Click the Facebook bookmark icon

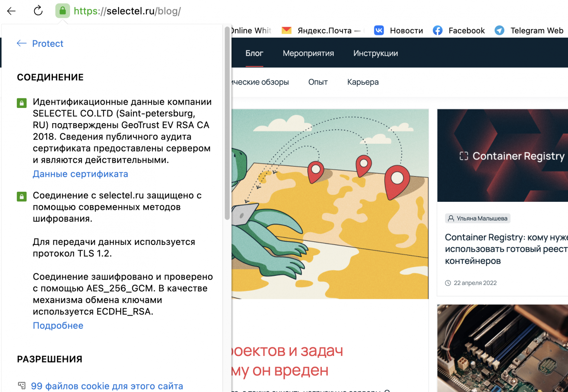click(x=438, y=31)
